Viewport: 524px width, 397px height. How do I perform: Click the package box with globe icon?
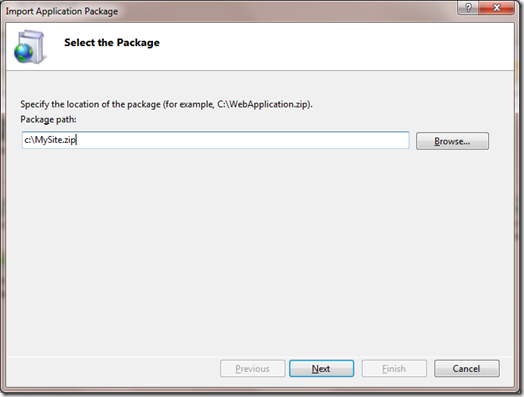[29, 46]
